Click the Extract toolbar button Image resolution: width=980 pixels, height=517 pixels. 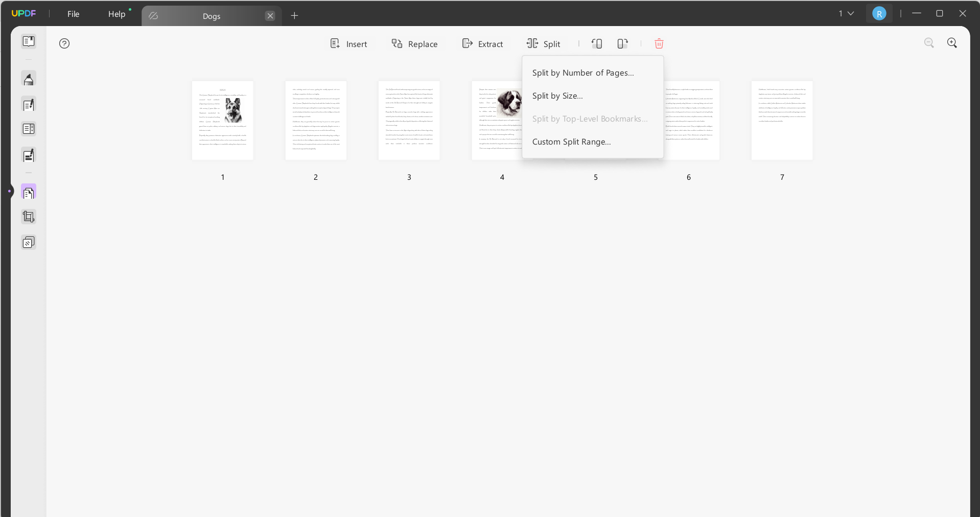coord(482,44)
